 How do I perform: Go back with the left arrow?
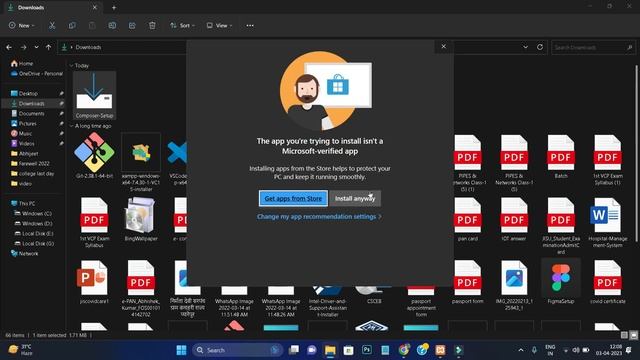coord(9,47)
